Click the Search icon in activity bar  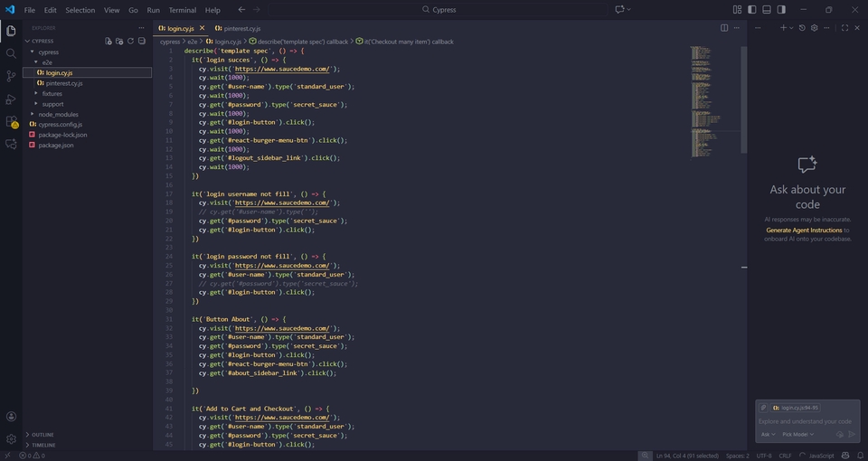(11, 53)
